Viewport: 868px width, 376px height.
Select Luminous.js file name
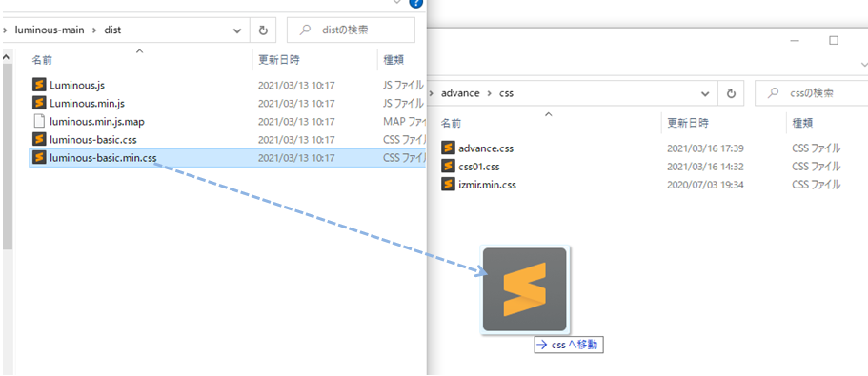click(x=77, y=85)
